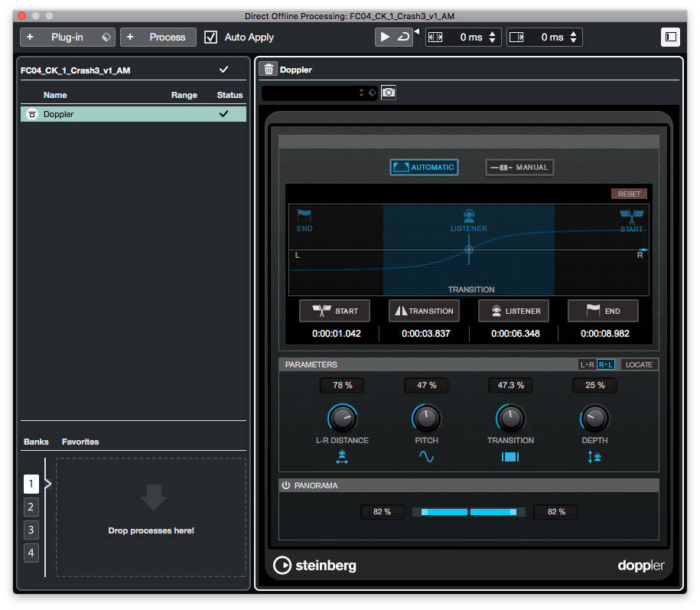Click the L-R Distance knob

(343, 418)
